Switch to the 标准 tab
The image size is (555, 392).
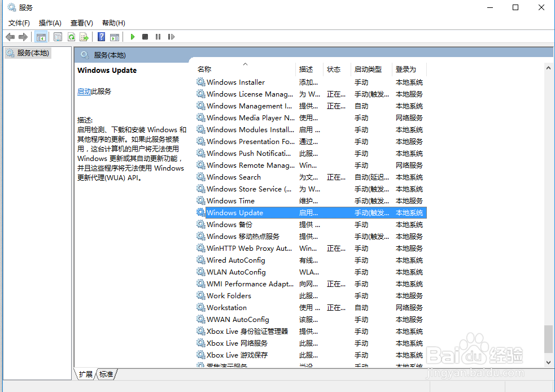tap(106, 374)
